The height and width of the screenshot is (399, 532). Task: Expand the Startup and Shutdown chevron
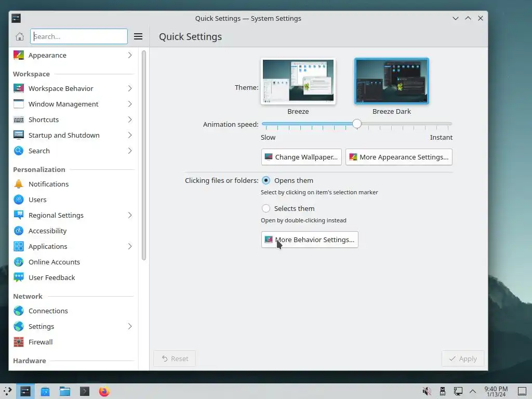pos(130,135)
